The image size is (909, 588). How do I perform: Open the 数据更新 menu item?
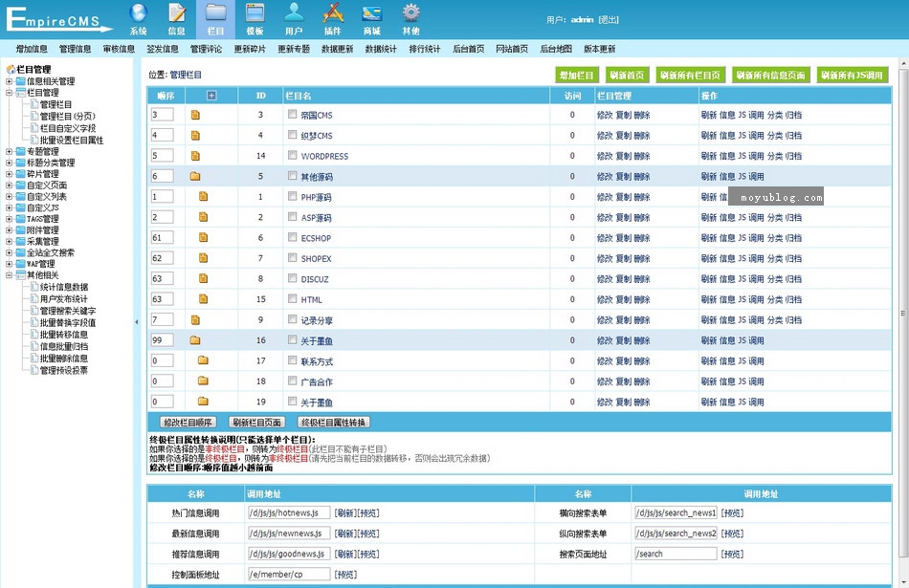click(x=338, y=49)
